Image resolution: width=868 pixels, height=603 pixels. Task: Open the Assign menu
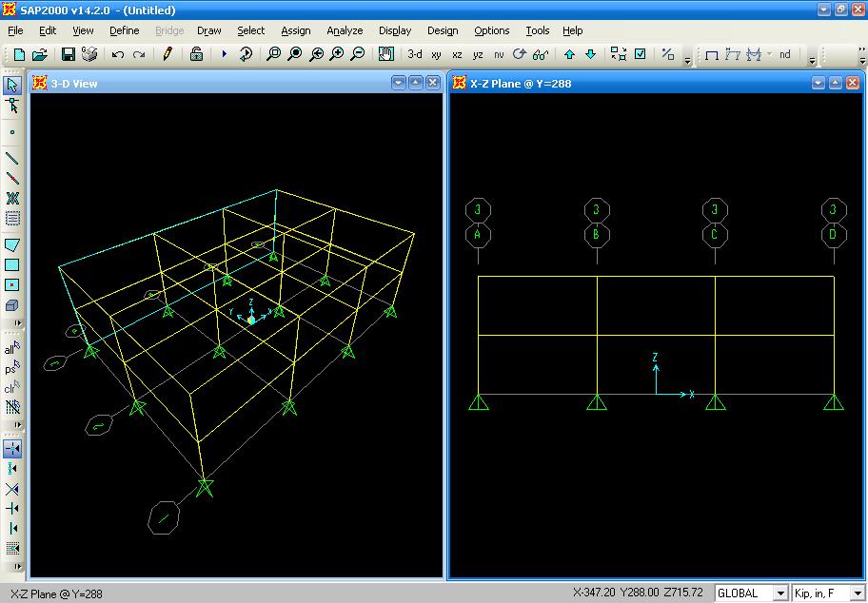295,30
